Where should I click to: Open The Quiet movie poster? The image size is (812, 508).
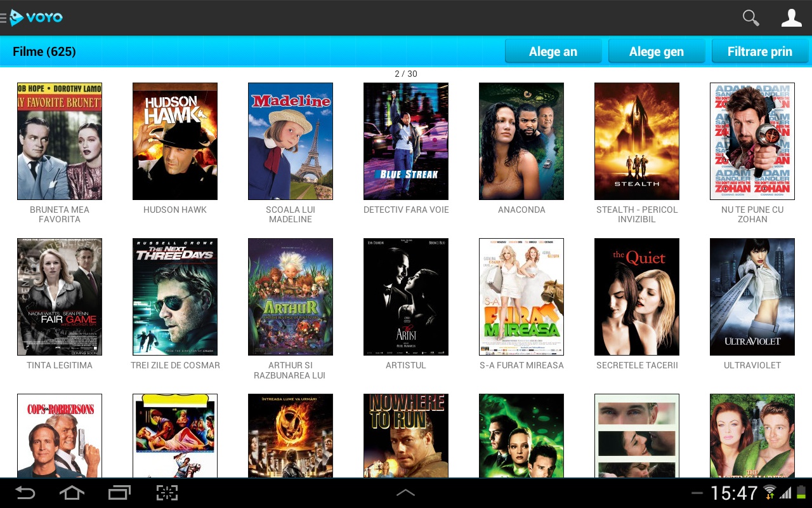[637, 297]
